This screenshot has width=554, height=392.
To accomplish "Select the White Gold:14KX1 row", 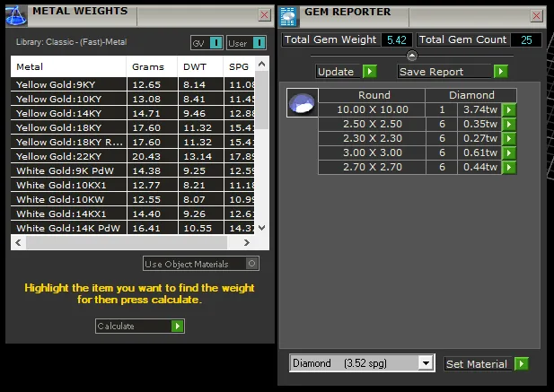I will [133, 213].
